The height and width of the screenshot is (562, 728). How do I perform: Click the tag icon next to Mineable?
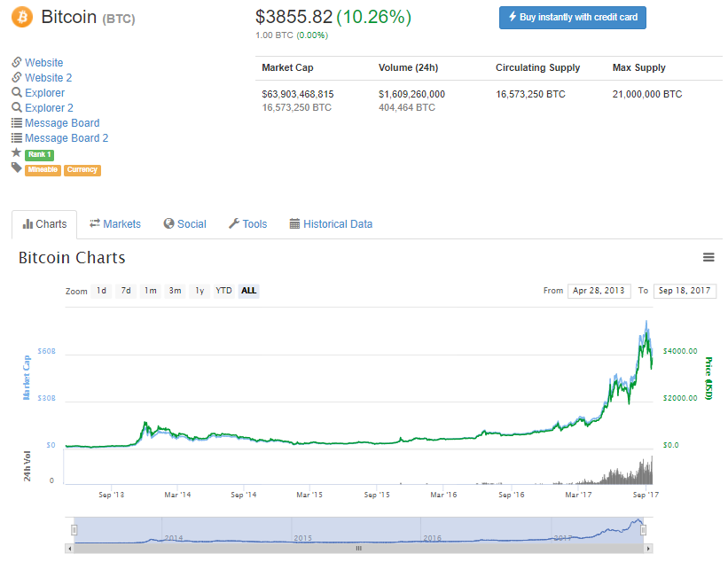tap(17, 168)
